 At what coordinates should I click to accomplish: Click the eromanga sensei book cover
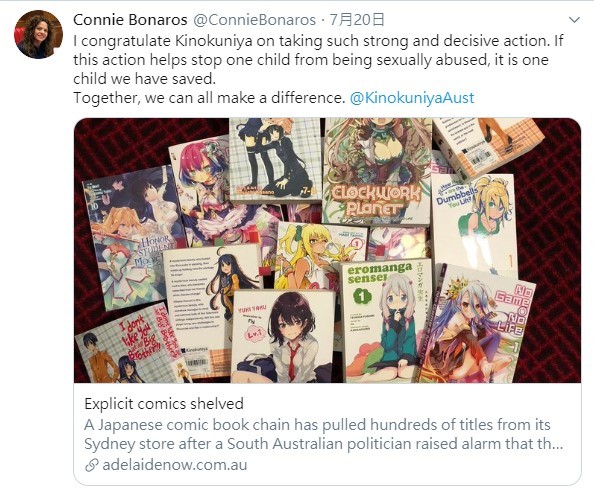[385, 321]
